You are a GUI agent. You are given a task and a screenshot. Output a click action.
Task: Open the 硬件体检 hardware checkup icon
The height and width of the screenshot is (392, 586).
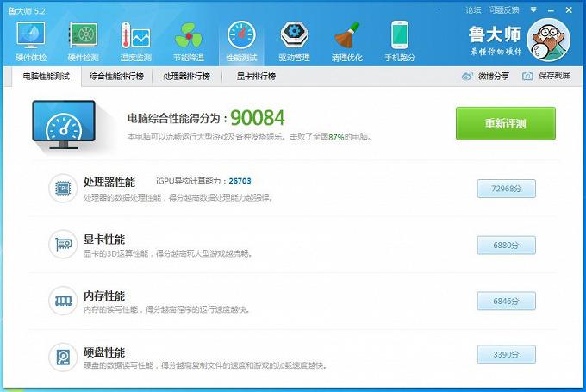[x=32, y=41]
